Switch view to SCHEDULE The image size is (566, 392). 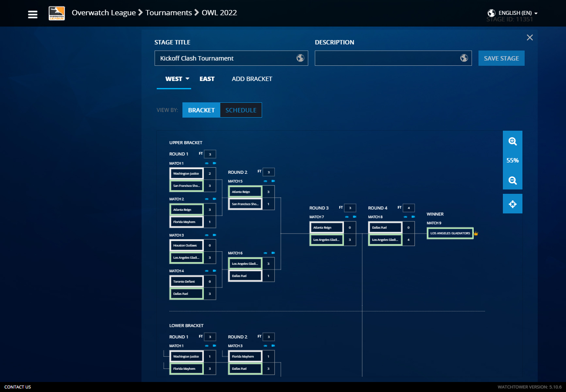(241, 110)
